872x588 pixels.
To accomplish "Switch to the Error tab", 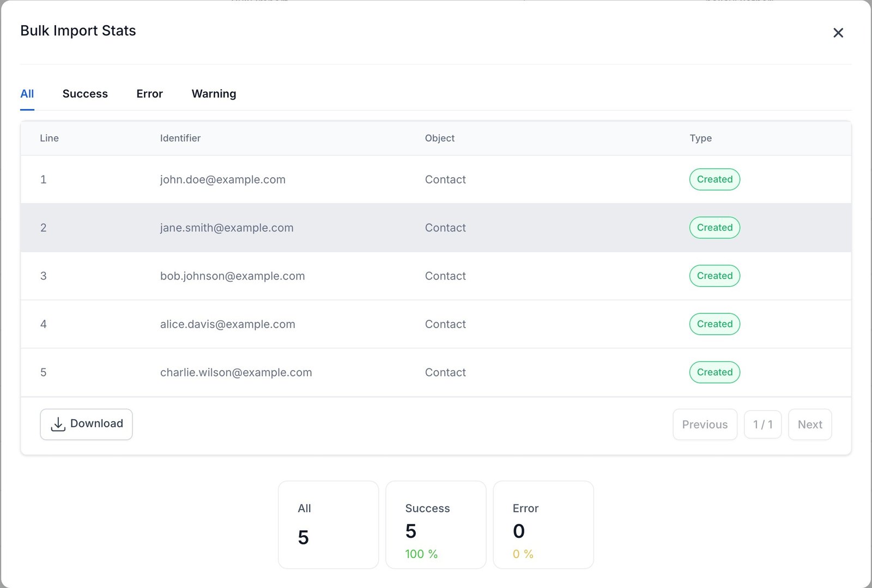I will (149, 94).
